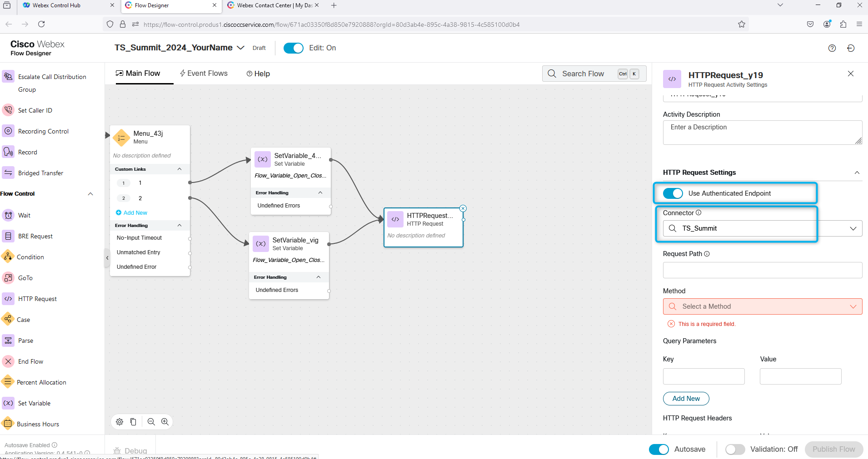Select the Set Variable activity icon
The width and height of the screenshot is (868, 459).
coord(8,403)
